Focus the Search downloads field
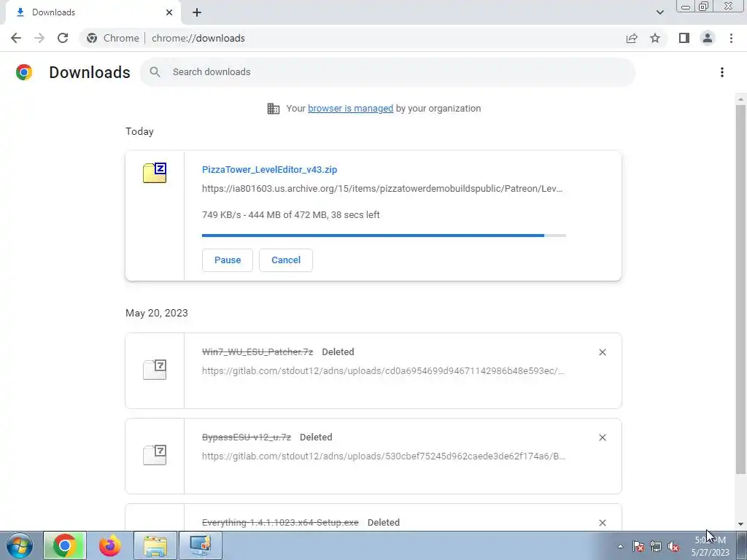 [x=387, y=72]
